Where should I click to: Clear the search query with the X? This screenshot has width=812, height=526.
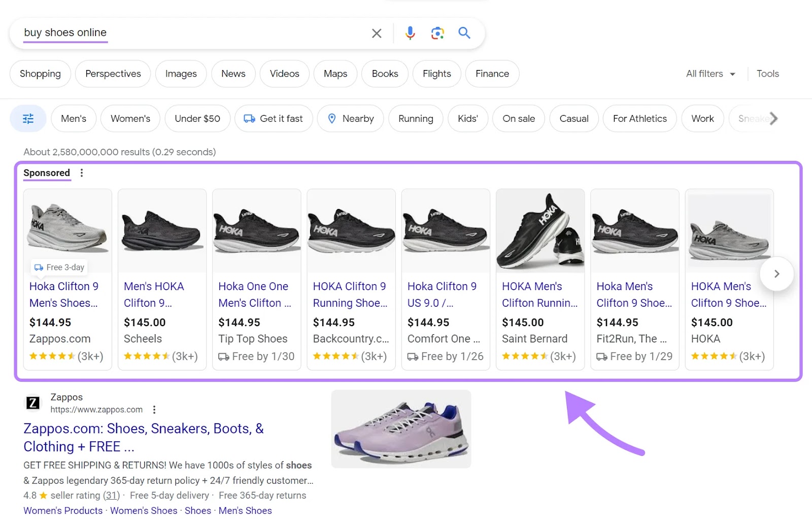377,33
